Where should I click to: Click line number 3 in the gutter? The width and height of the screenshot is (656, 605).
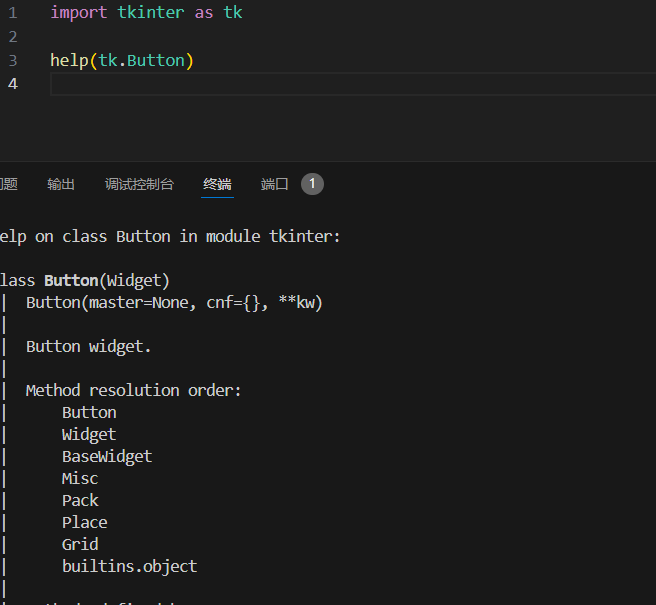point(13,60)
